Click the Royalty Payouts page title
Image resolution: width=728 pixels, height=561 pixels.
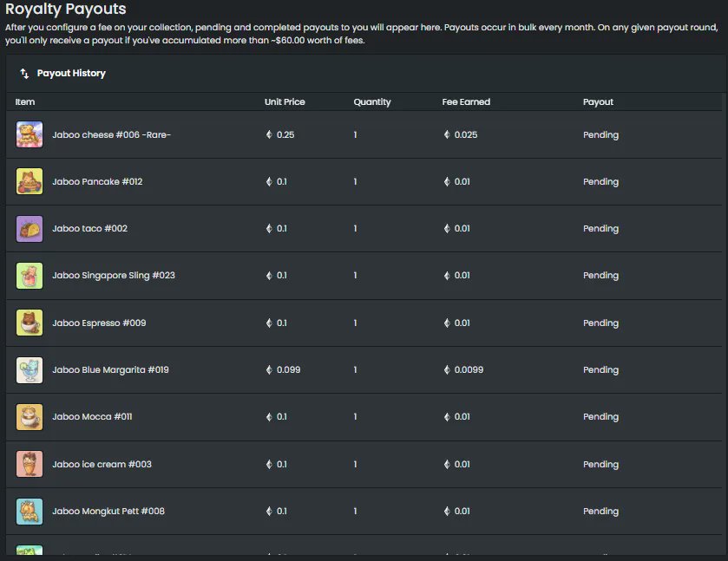(x=65, y=9)
